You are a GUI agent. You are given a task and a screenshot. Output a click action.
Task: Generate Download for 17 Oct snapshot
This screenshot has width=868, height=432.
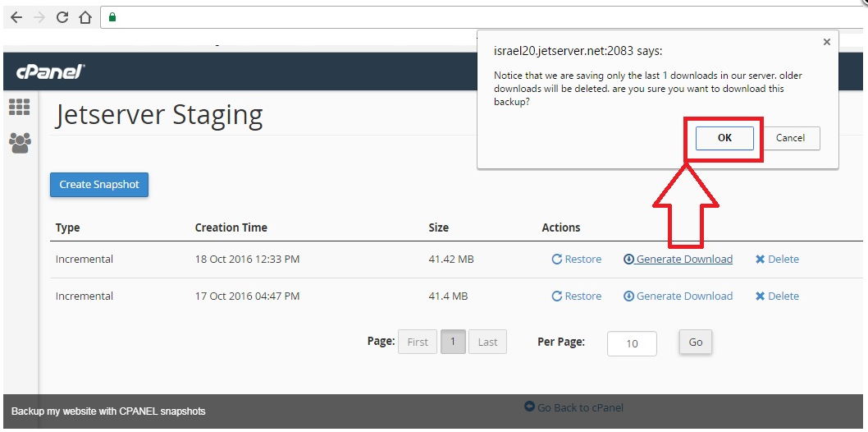coord(678,296)
